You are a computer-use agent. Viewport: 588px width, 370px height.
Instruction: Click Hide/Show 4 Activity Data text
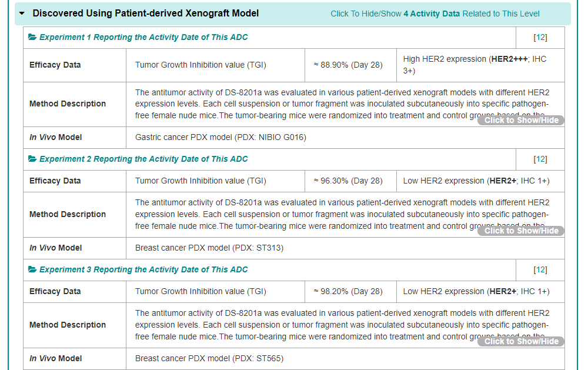click(x=435, y=14)
